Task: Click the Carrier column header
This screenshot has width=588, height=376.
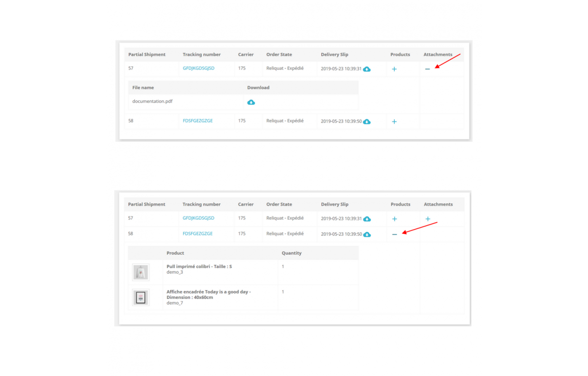Action: click(x=246, y=54)
